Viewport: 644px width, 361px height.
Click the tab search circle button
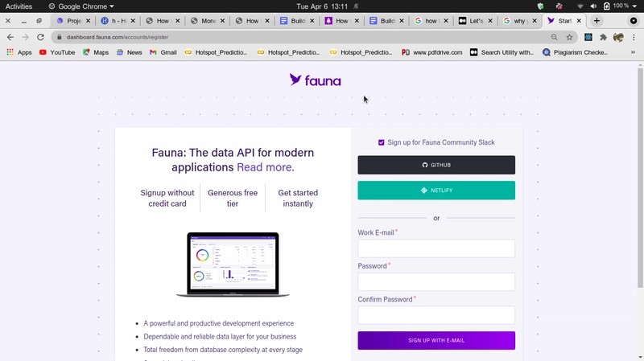634,21
